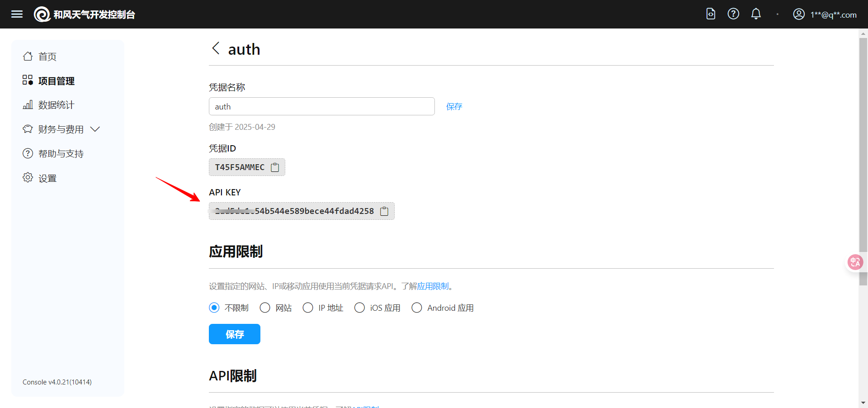This screenshot has width=868, height=408.
Task: Choose the IP 地址 restriction option
Action: click(308, 308)
